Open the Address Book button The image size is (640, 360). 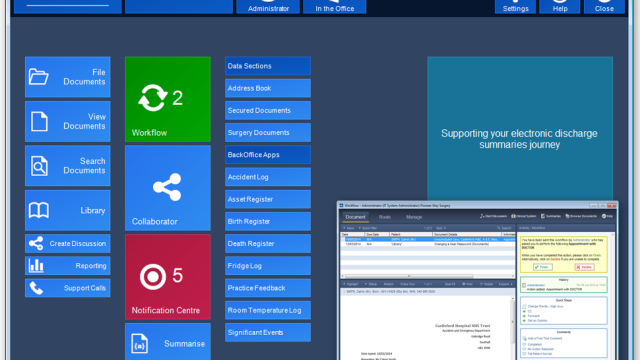pyautogui.click(x=268, y=88)
